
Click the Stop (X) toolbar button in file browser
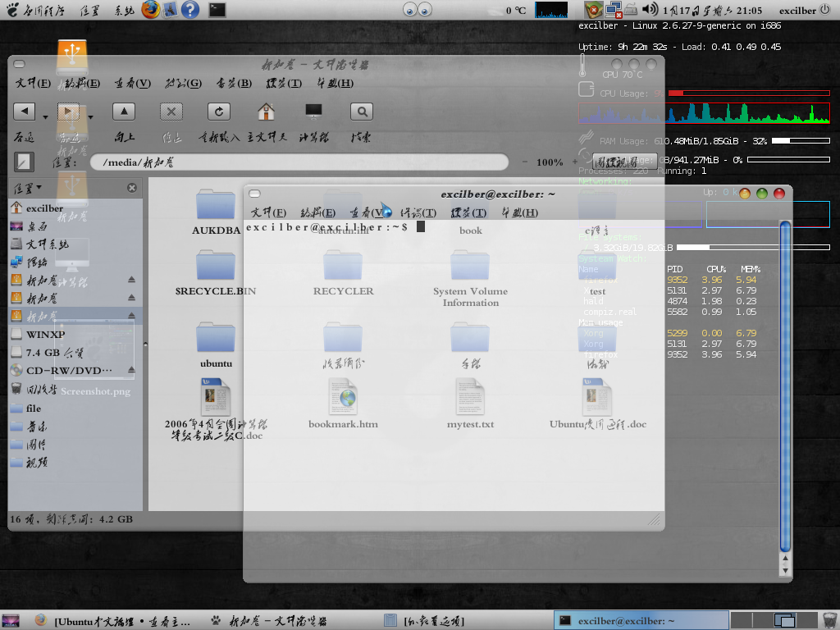[171, 112]
